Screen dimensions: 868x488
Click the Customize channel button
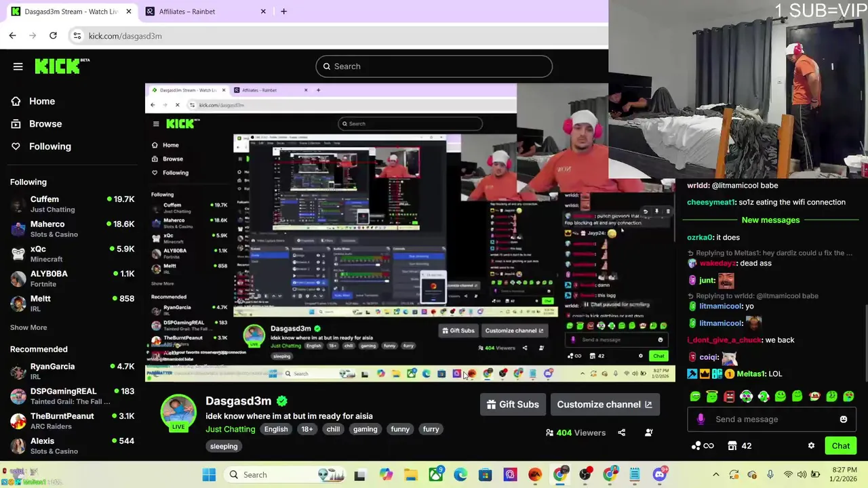[x=605, y=405]
